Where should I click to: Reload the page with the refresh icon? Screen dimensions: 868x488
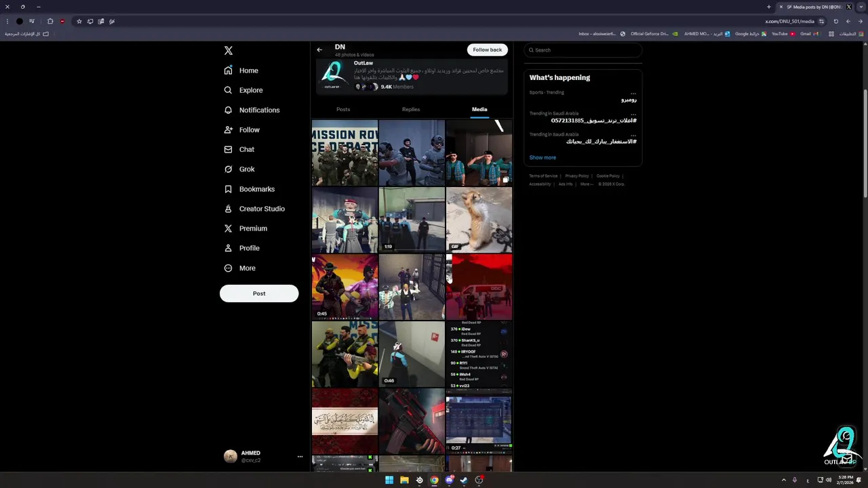click(x=835, y=21)
